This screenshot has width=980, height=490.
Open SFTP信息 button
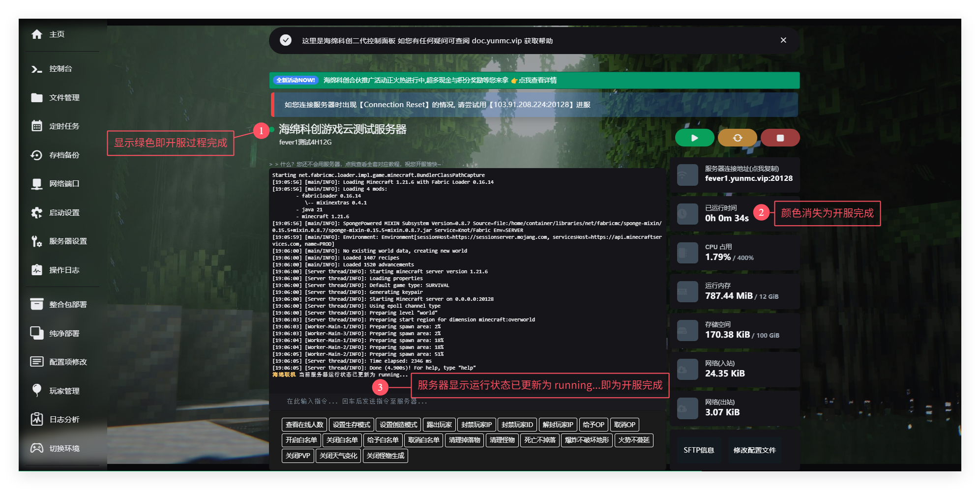pyautogui.click(x=699, y=450)
